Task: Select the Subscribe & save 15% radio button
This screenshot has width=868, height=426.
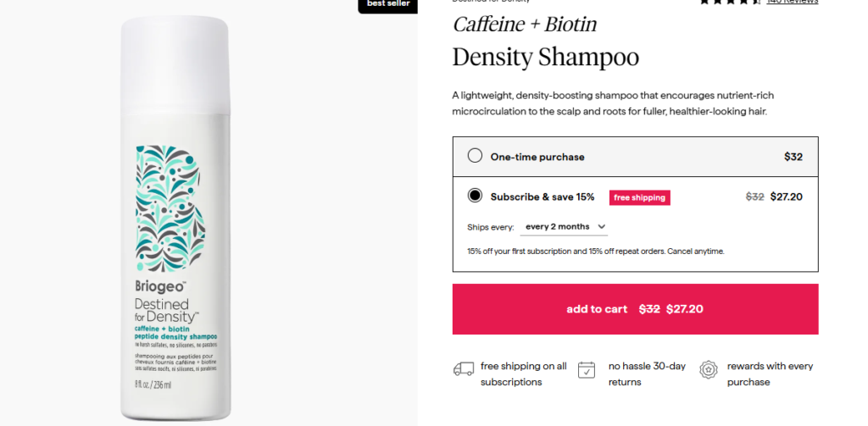Action: (475, 196)
